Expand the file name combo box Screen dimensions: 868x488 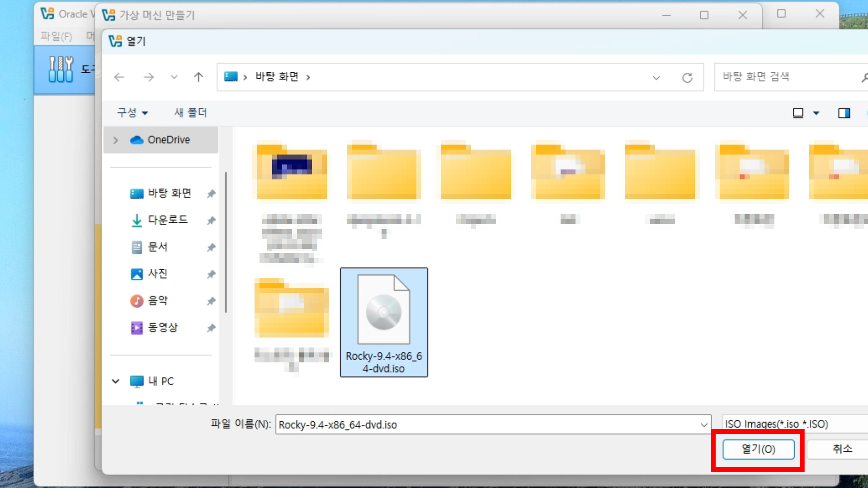(x=703, y=425)
